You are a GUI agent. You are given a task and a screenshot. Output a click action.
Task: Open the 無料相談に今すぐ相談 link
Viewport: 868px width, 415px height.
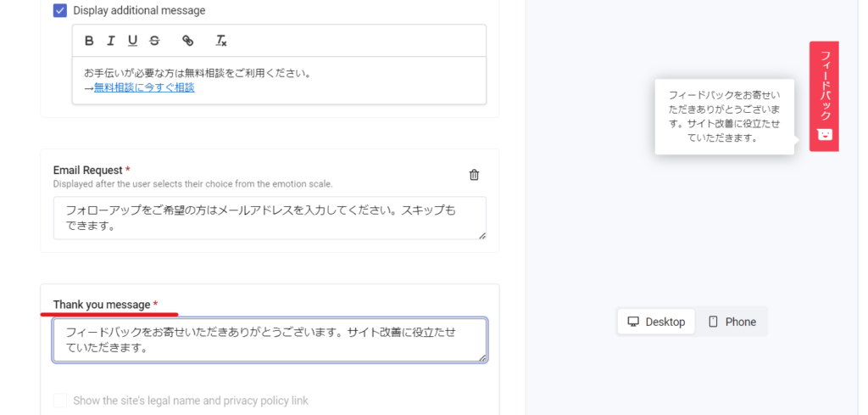144,87
